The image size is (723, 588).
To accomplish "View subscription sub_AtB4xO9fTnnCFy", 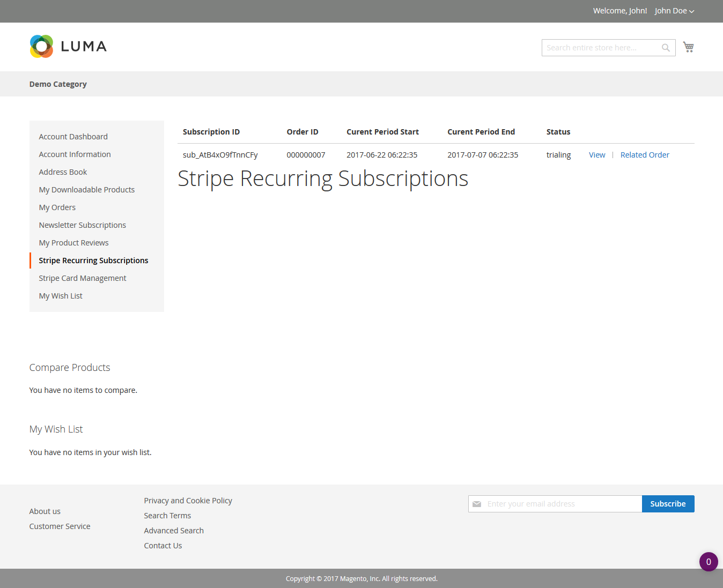I will [597, 155].
